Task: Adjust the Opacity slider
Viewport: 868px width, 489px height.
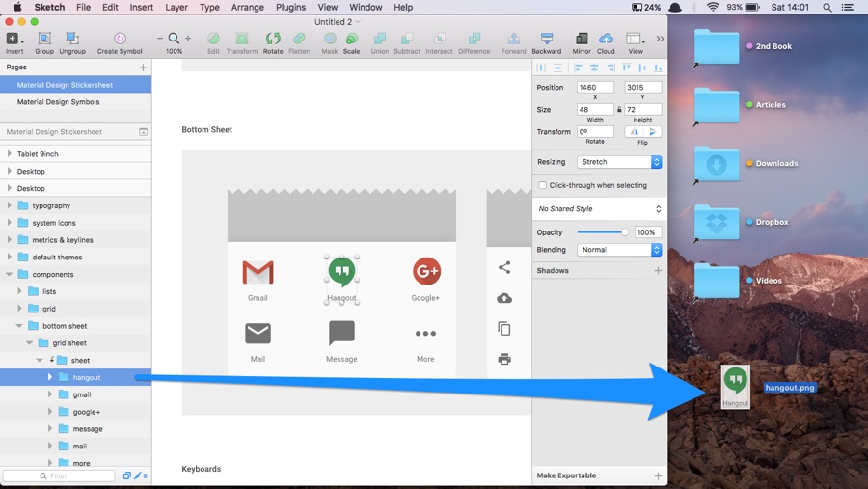Action: pyautogui.click(x=602, y=232)
